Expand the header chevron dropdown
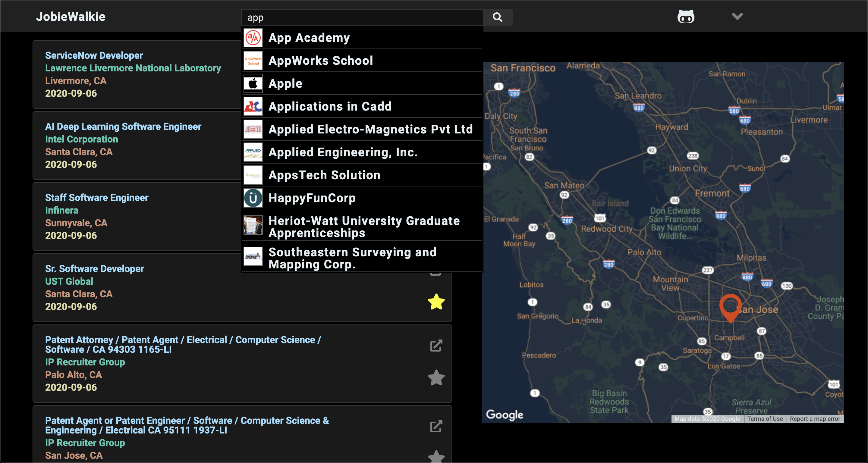Screen dimensions: 868x463 [737, 16]
